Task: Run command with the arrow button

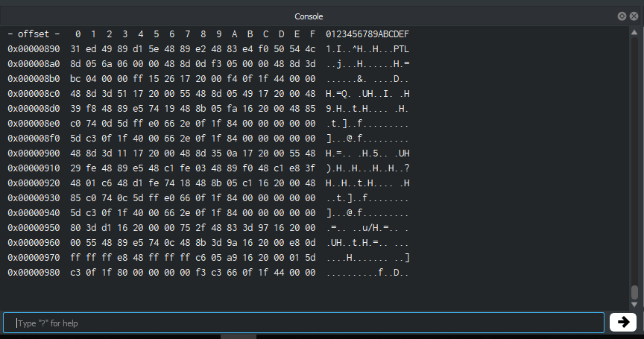Action: pos(623,322)
